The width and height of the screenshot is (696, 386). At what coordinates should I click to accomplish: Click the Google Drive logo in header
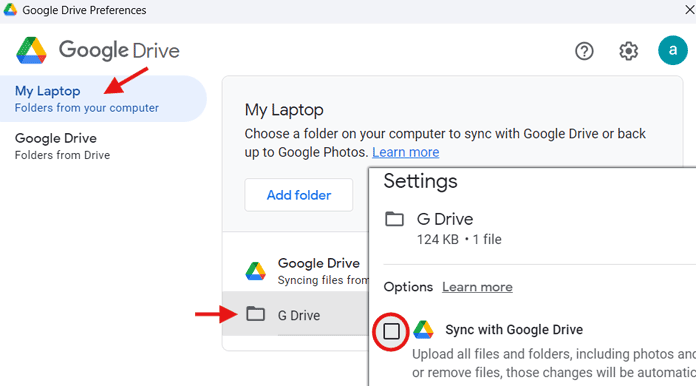pyautogui.click(x=31, y=50)
